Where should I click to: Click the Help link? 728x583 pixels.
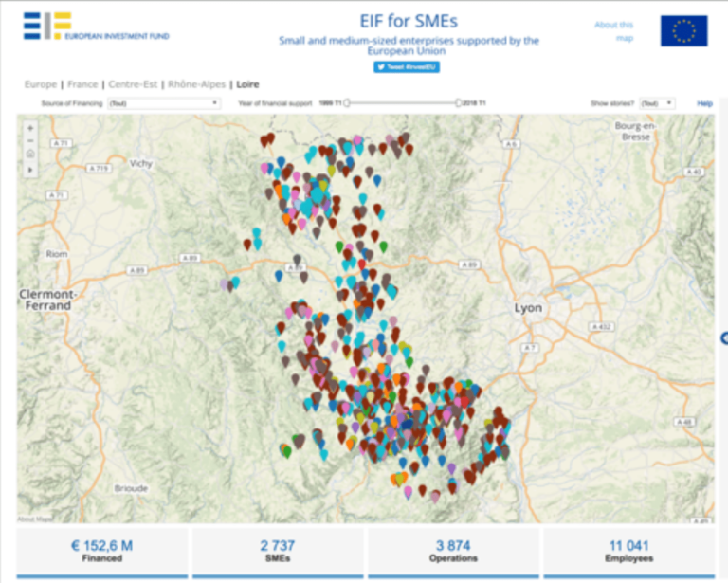coord(704,102)
